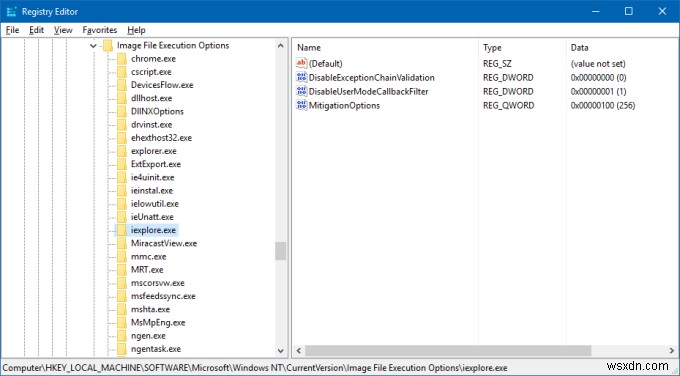680x376 pixels.
Task: Click the MitigationOptions QWORD icon
Action: tap(301, 105)
